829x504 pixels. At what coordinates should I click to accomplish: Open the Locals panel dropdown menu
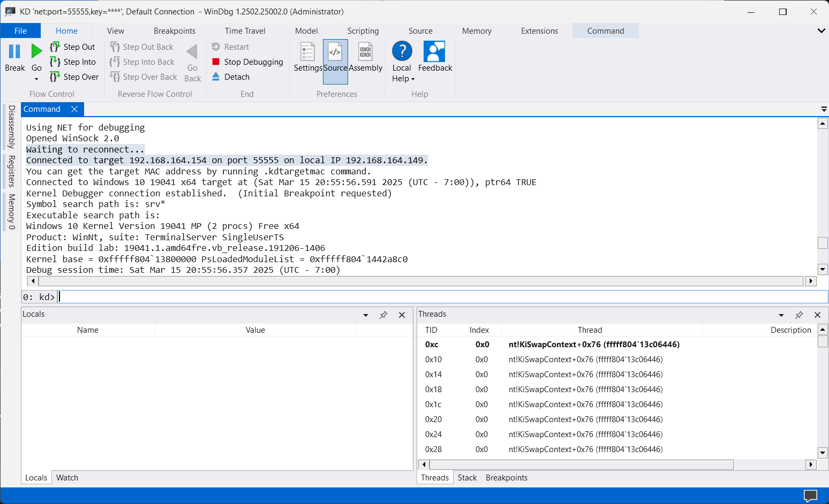click(365, 315)
